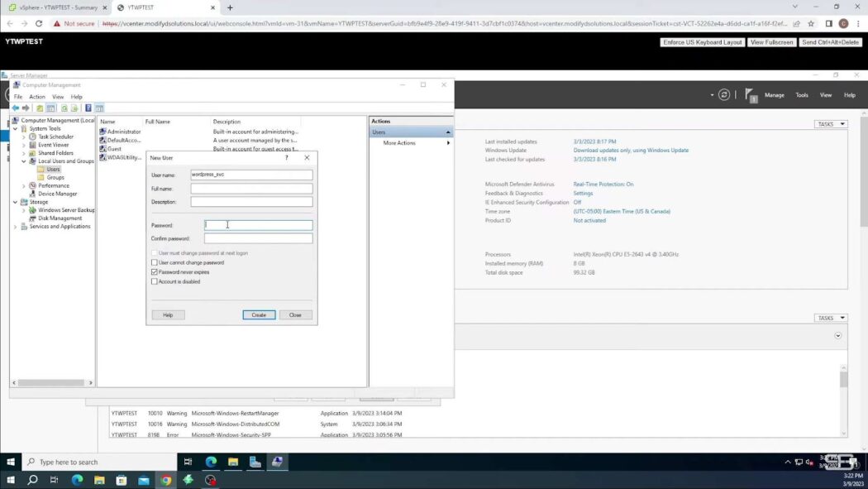Click the host taskbar search magnifier
This screenshot has height=489, width=868.
point(33,480)
